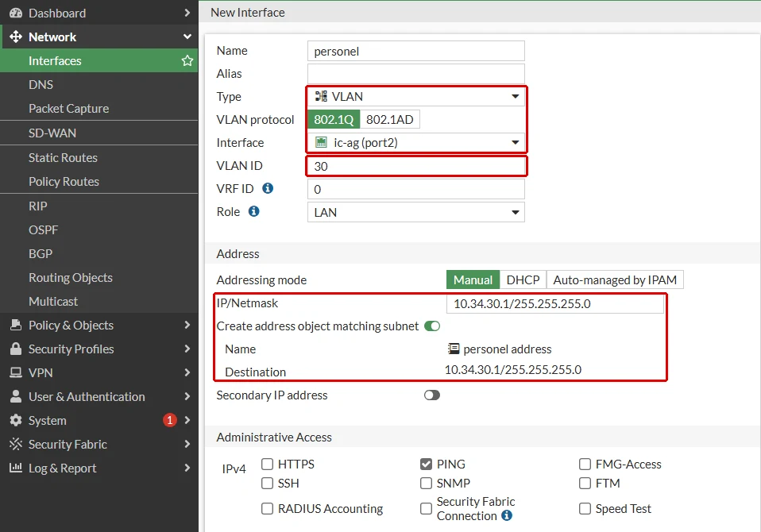The height and width of the screenshot is (532, 761).
Task: Open Static Routes
Action: [x=99, y=157]
